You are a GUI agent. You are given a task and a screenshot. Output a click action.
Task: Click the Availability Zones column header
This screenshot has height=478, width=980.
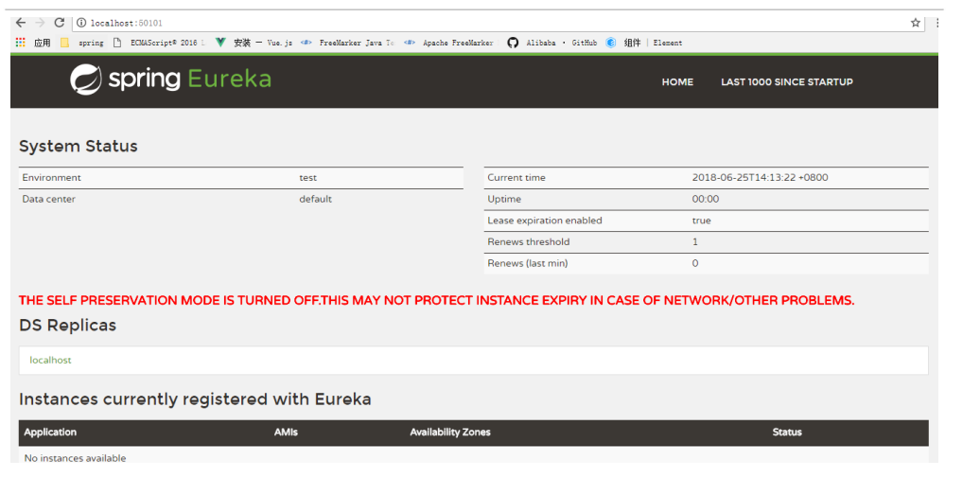pyautogui.click(x=450, y=433)
